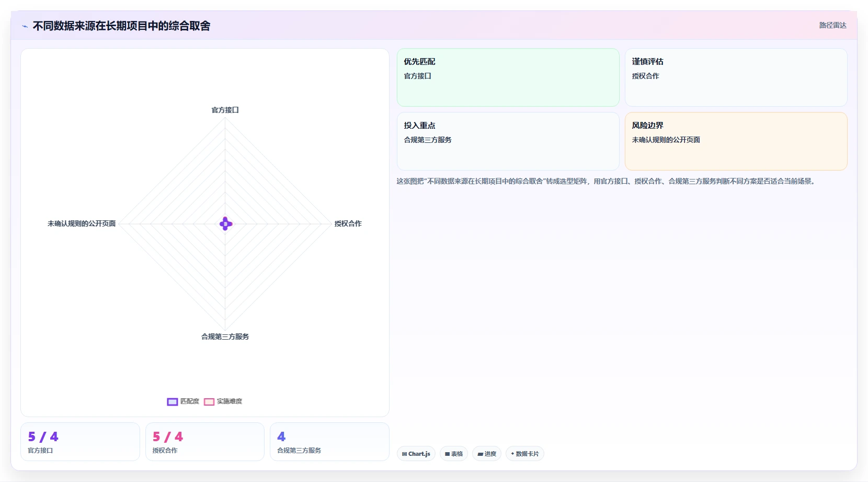
Task: Click the 表格 tag chip
Action: (x=453, y=454)
